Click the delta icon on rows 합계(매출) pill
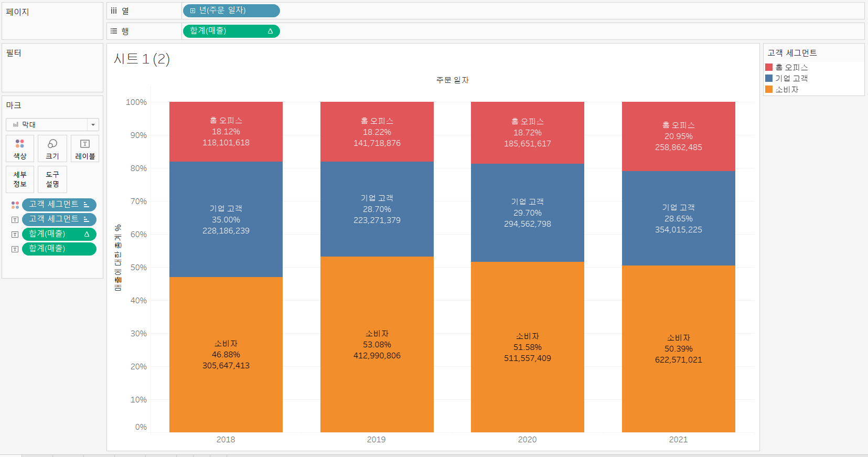Screen dimensions: 868x457 coord(270,31)
